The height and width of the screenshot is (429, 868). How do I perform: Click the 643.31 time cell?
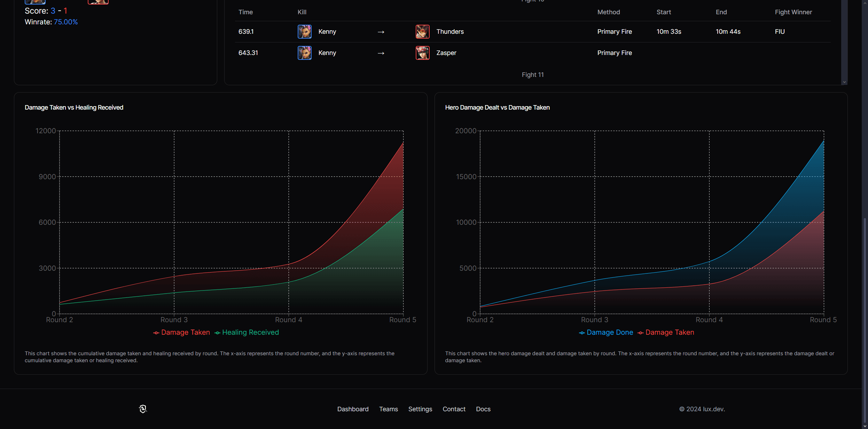pos(248,53)
